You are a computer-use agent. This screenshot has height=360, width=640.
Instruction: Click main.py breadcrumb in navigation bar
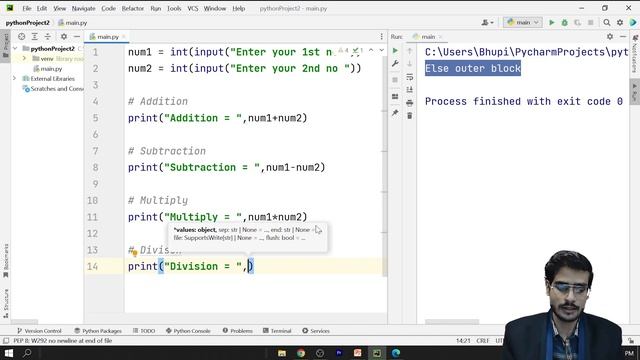click(x=73, y=23)
